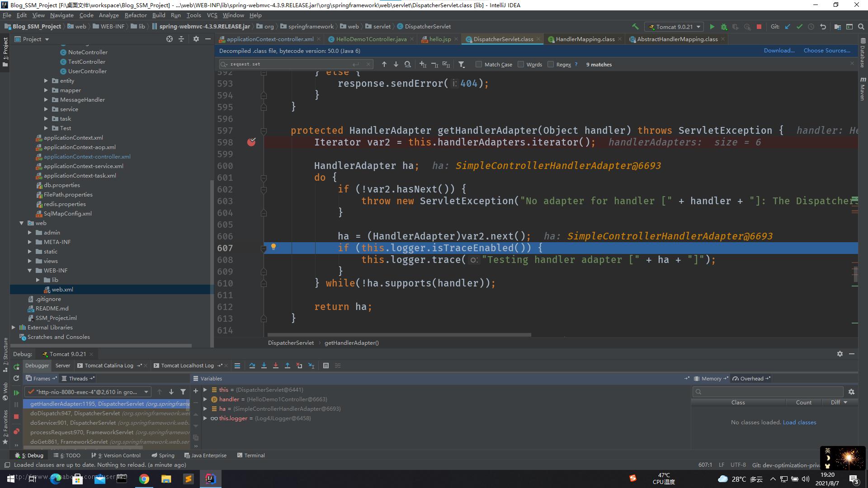The height and width of the screenshot is (488, 868).
Task: Expand External Libraries node
Action: coord(14,328)
